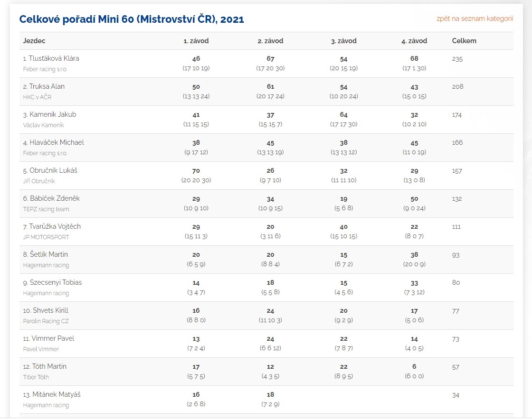Image resolution: width=532 pixels, height=420 pixels.
Task: Select the rider Obručník Lukáš
Action: point(53,170)
